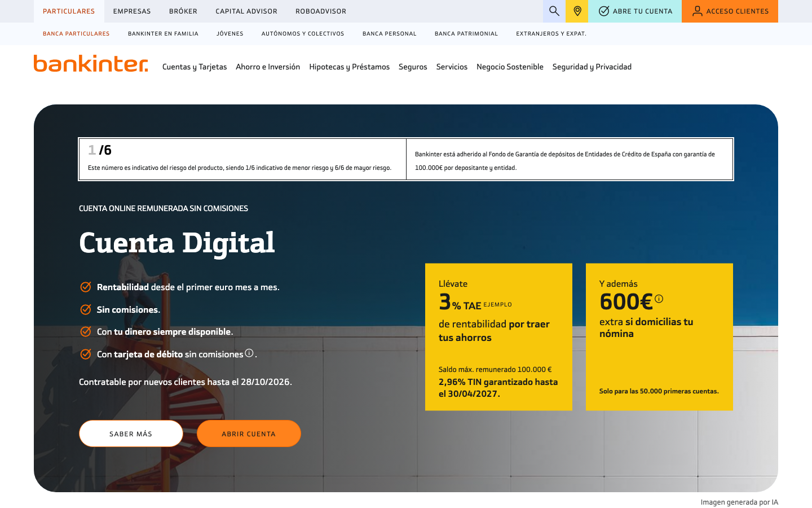Expand the Cuentas y Tarjetas menu
Screen dimensions: 812x508
[x=195, y=67]
